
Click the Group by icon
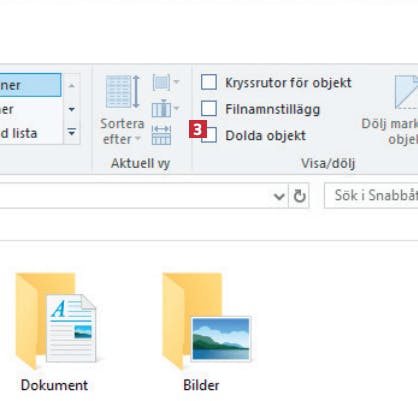click(165, 82)
